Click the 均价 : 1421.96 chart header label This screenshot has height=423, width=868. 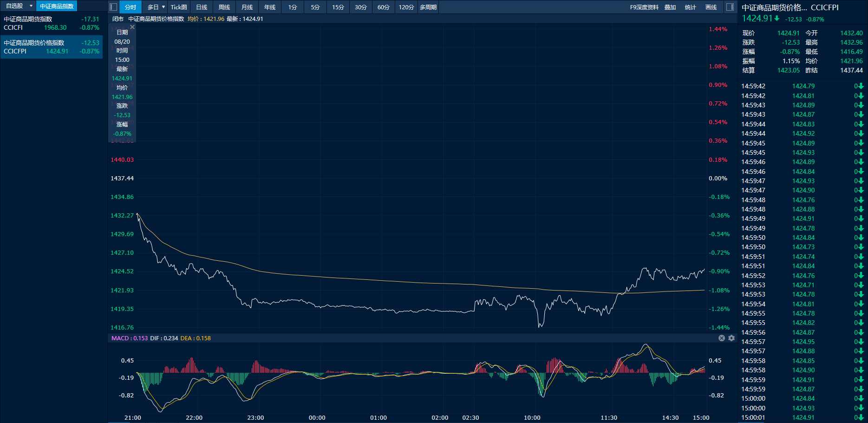(206, 19)
